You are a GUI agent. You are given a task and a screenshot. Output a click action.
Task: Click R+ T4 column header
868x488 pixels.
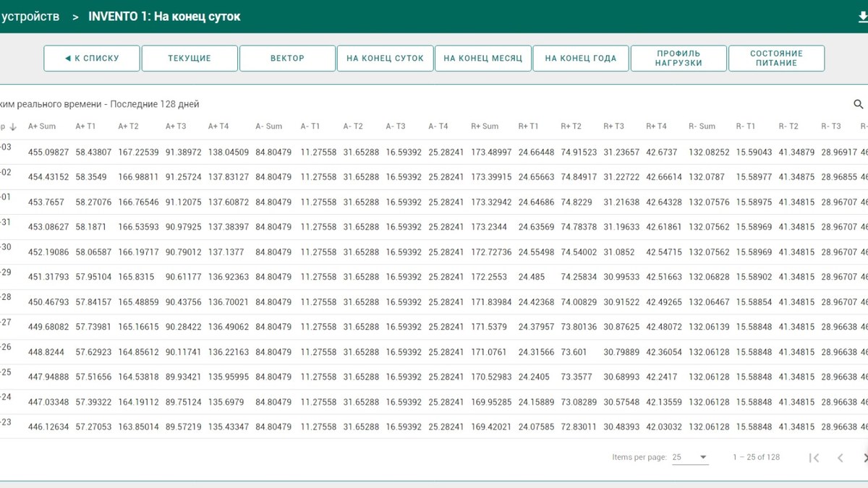(x=657, y=127)
